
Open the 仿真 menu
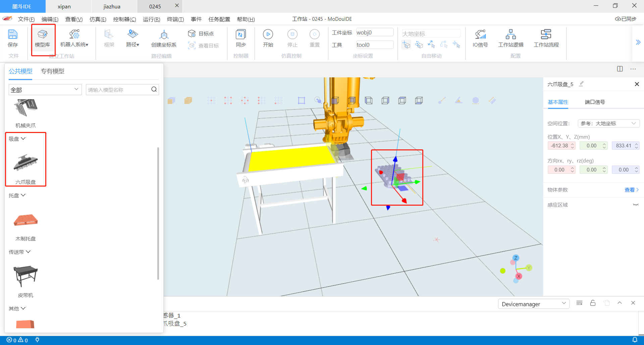click(98, 19)
